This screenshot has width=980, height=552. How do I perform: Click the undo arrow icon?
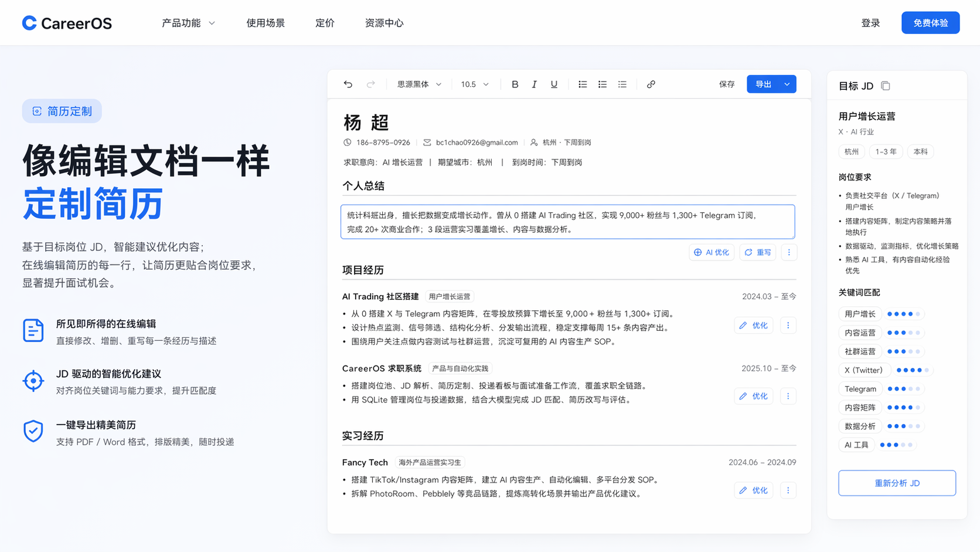[348, 84]
